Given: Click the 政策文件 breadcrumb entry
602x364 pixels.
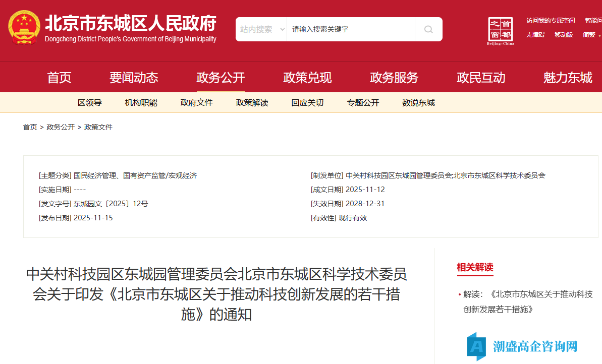Looking at the screenshot, I should click(98, 127).
